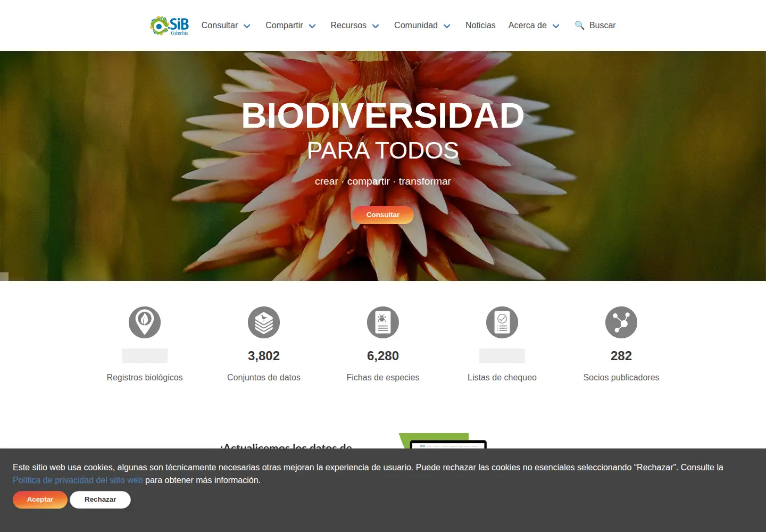
Task: Click the Registros biológicos leaf pin icon
Action: pos(145,322)
